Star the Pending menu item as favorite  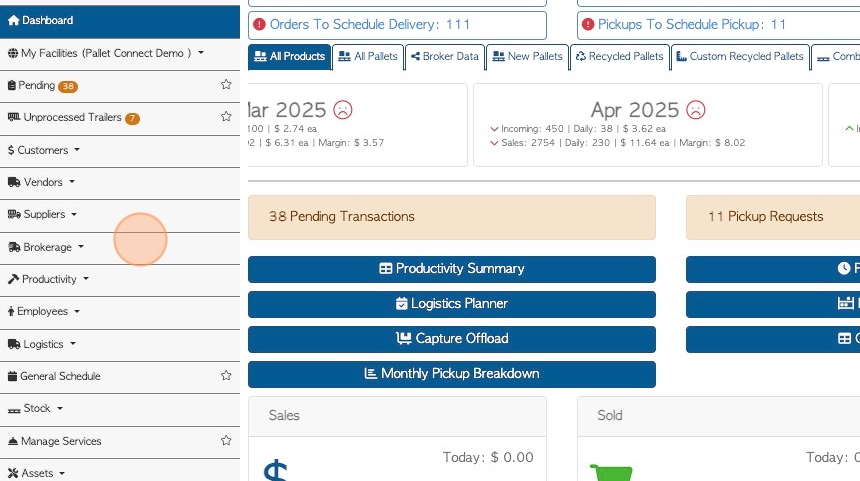[226, 86]
